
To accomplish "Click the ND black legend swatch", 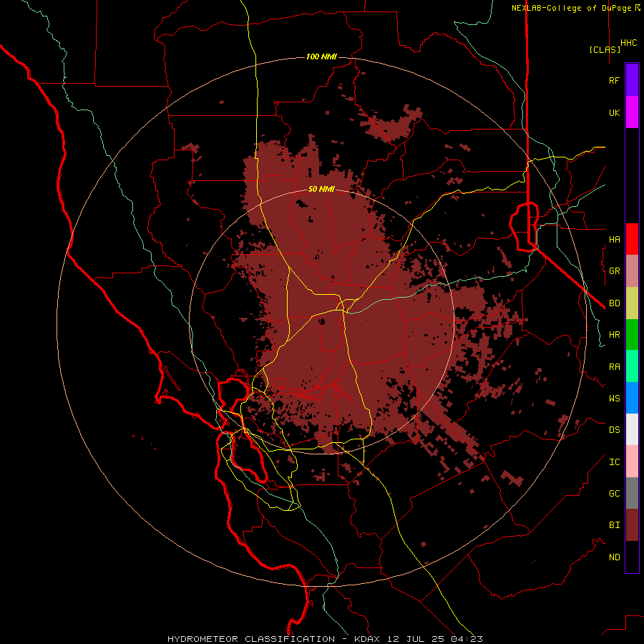I will click(632, 557).
